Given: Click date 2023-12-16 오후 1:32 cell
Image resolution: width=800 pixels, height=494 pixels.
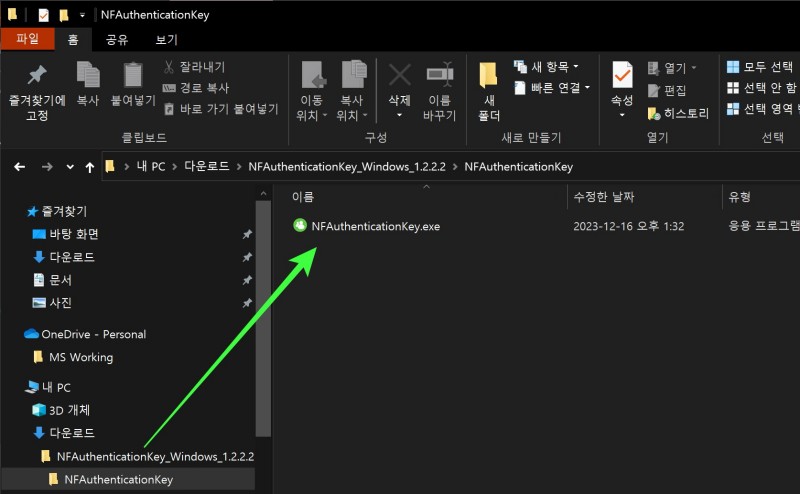Looking at the screenshot, I should [x=629, y=226].
